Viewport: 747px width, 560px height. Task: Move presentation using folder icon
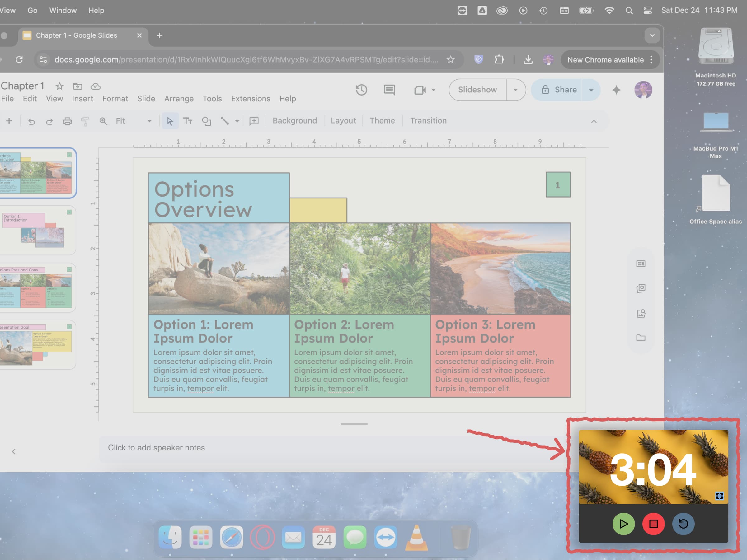pos(77,86)
